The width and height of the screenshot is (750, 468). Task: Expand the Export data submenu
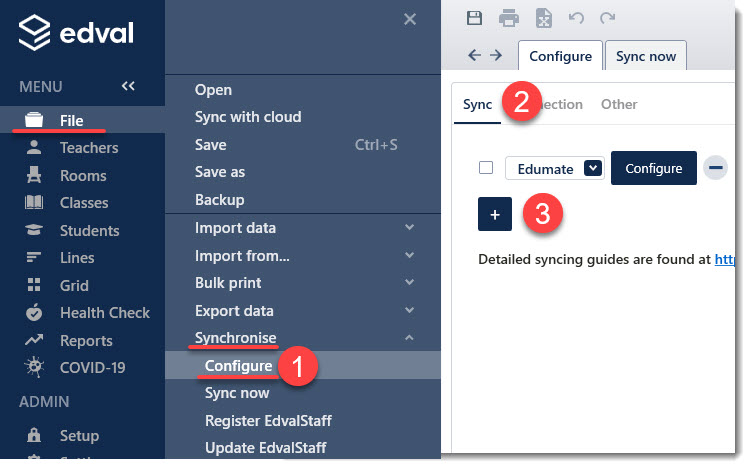coord(409,310)
